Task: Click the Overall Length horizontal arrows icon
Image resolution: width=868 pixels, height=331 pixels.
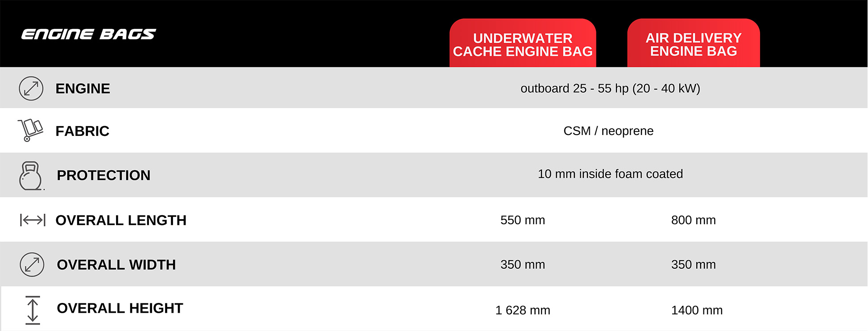Action: coord(33,220)
